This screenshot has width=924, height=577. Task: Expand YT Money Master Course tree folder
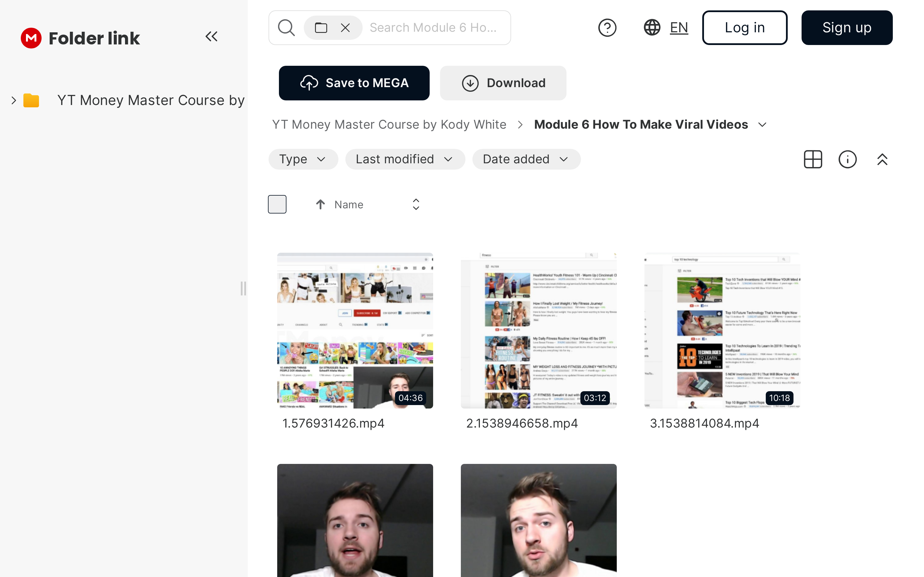[14, 100]
